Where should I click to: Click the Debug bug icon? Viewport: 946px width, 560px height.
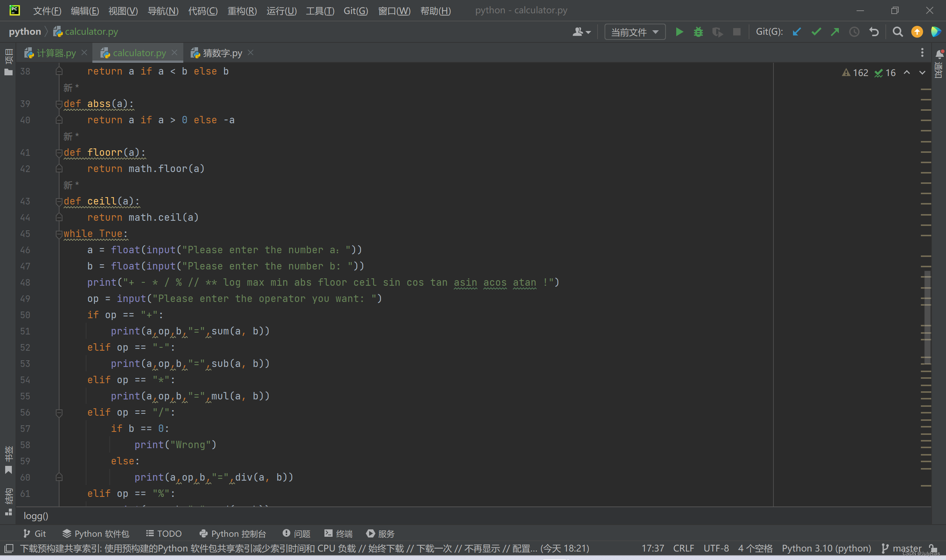[x=698, y=32]
